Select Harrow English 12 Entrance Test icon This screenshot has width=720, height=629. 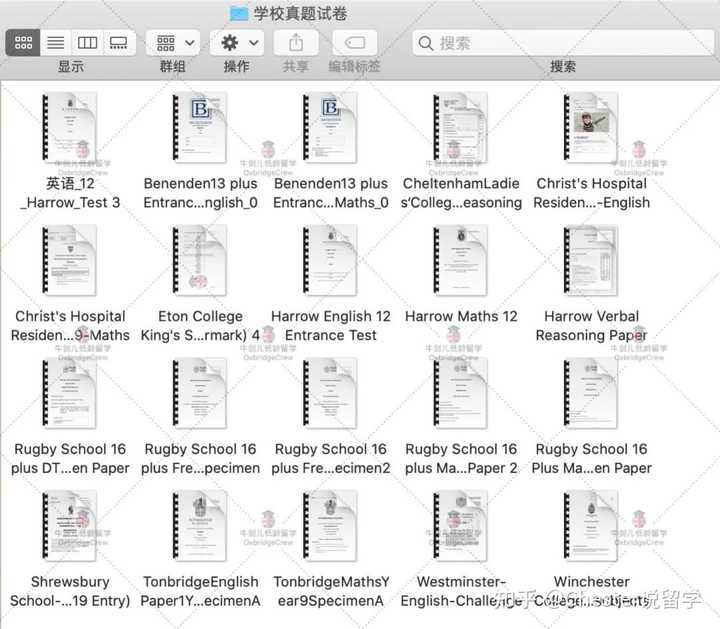point(330,260)
